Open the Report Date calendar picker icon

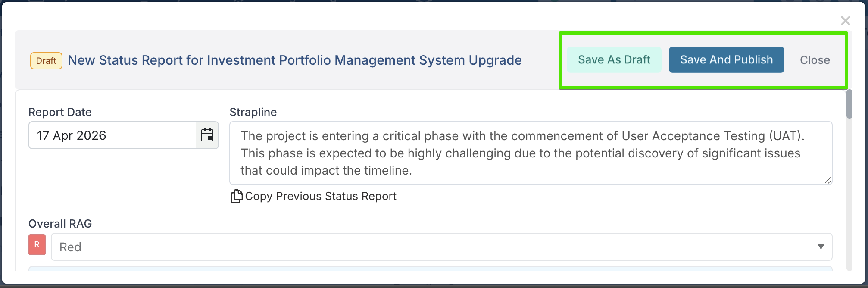coord(207,135)
